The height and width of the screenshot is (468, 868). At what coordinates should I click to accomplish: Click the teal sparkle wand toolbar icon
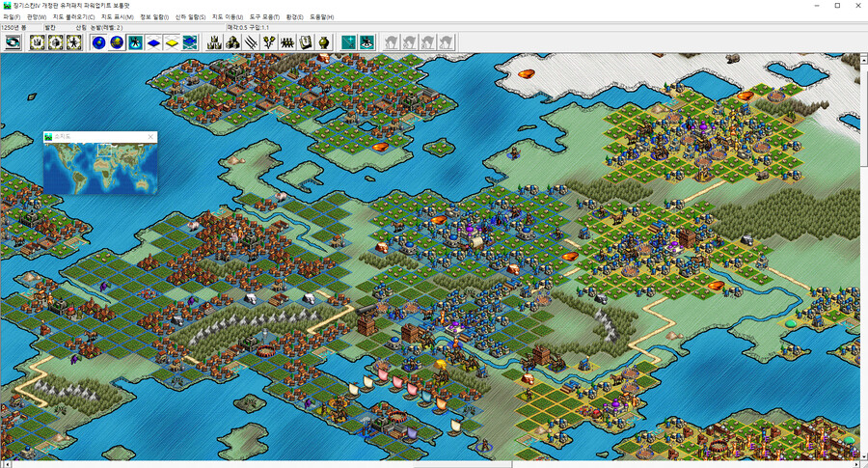349,42
